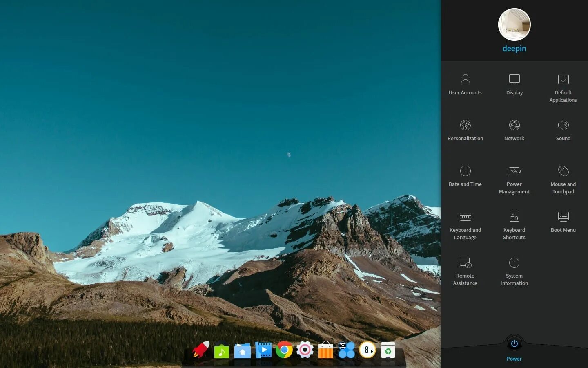Click the Power button
The width and height of the screenshot is (588, 368).
tap(514, 343)
